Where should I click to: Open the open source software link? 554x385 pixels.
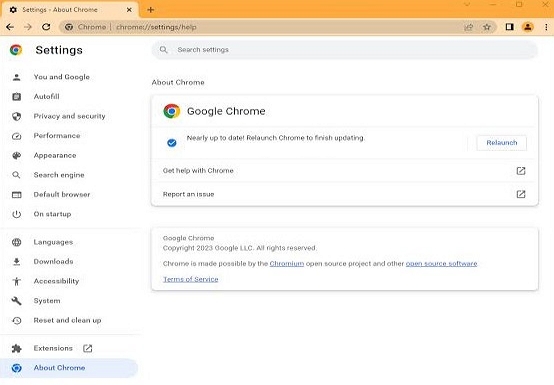pyautogui.click(x=441, y=263)
